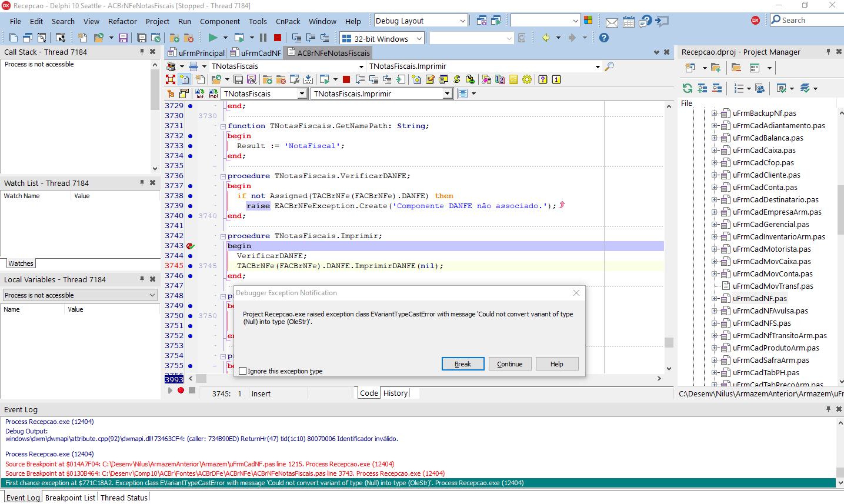Click Project Manager vertical scrollbar thumb
Viewport: 844px width, 504px height.
coord(840,211)
